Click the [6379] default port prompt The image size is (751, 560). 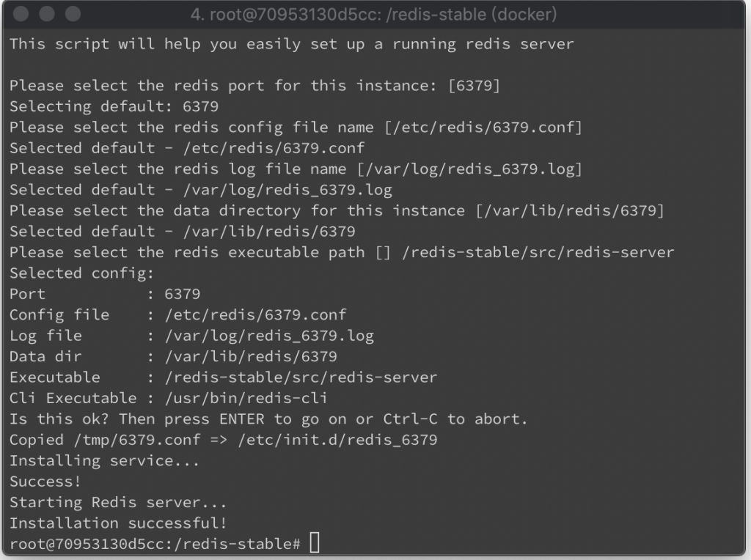[x=475, y=86]
